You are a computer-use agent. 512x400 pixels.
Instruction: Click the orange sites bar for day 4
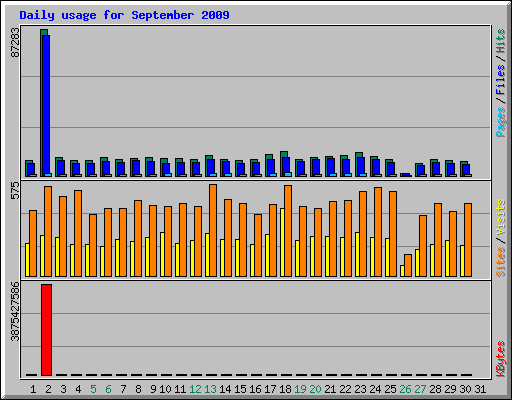coord(78,233)
